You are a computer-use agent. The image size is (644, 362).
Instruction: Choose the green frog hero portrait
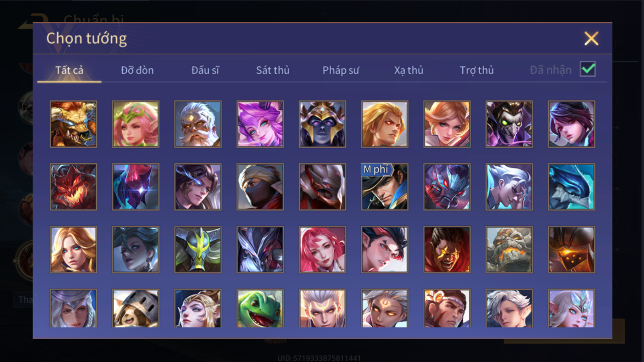point(260,309)
